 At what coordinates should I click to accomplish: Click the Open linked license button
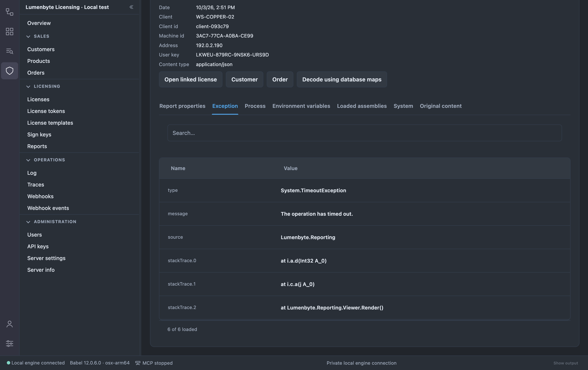click(x=190, y=79)
